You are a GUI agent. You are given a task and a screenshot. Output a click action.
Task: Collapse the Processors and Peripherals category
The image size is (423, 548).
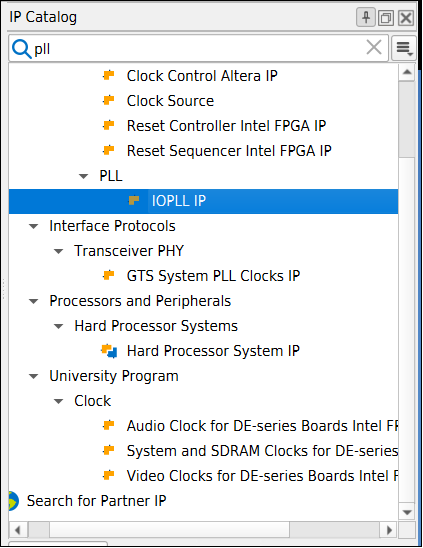[x=34, y=301]
